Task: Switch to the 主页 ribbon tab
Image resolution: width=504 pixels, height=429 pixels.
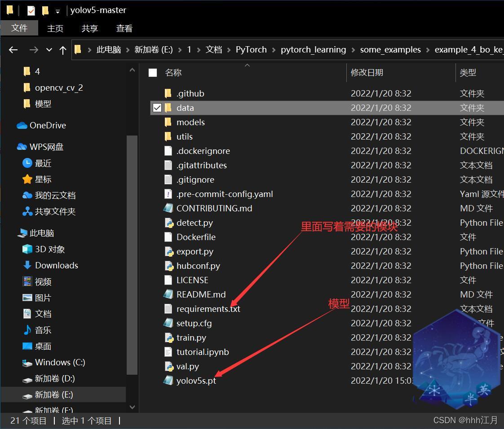Action: [x=55, y=28]
